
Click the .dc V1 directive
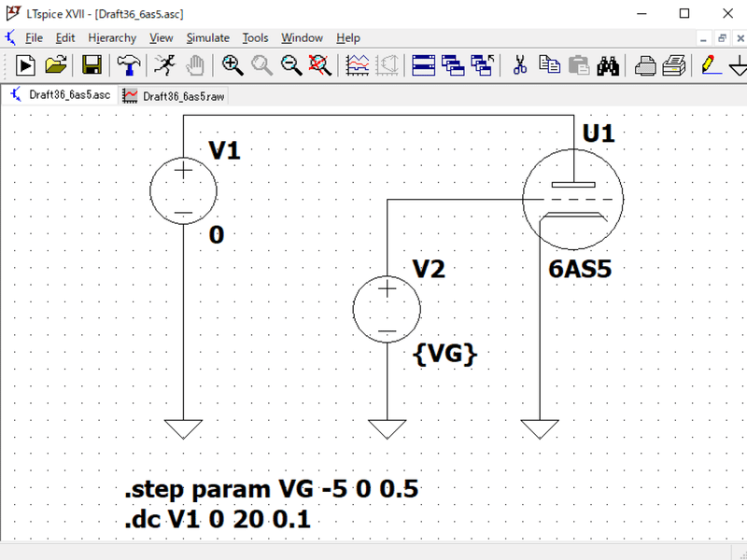(218, 520)
